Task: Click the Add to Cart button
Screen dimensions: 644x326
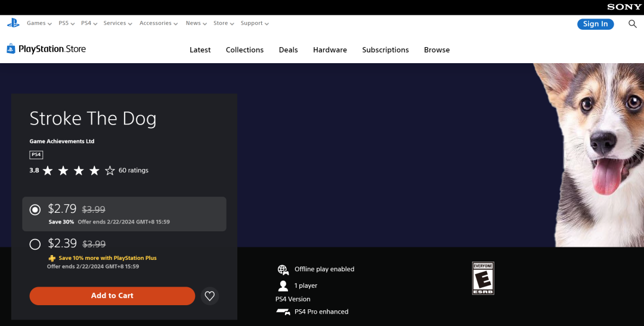Action: click(x=112, y=296)
